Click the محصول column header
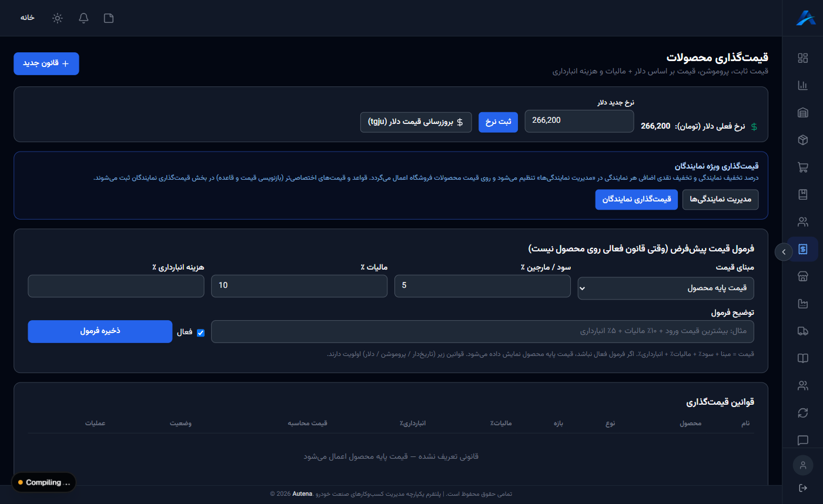This screenshot has width=823, height=504. pos(691,424)
